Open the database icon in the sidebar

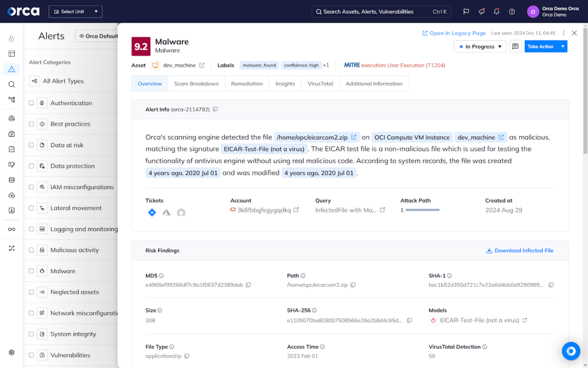[11, 180]
